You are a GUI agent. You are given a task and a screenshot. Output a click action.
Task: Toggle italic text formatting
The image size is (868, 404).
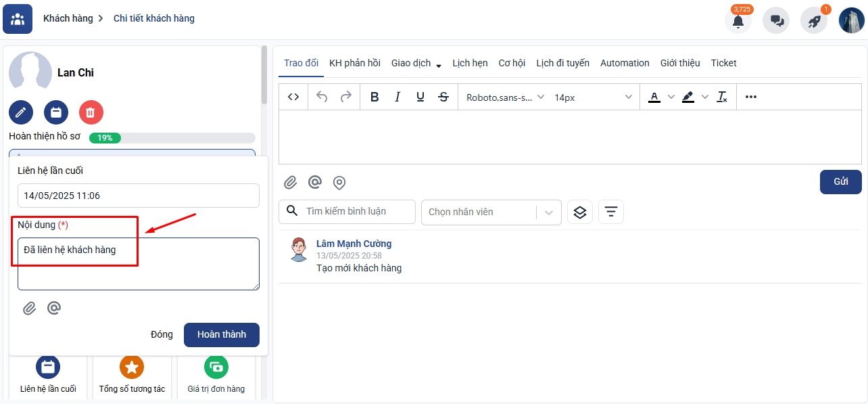(397, 97)
